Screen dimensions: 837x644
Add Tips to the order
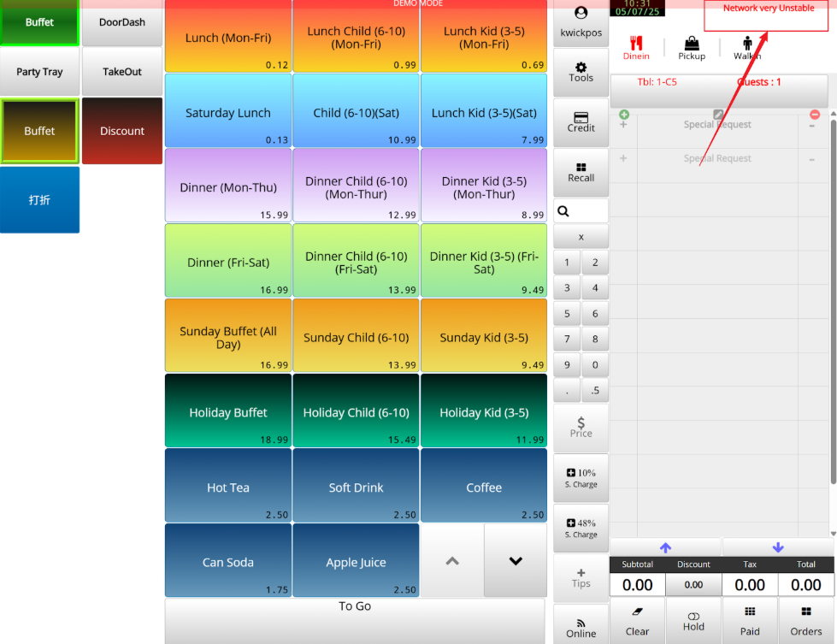(x=581, y=578)
